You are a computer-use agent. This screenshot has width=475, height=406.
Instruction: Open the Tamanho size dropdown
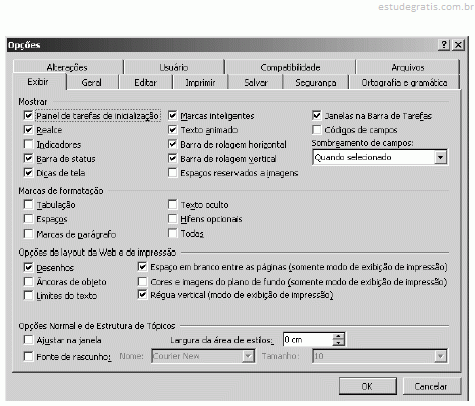tap(440, 356)
